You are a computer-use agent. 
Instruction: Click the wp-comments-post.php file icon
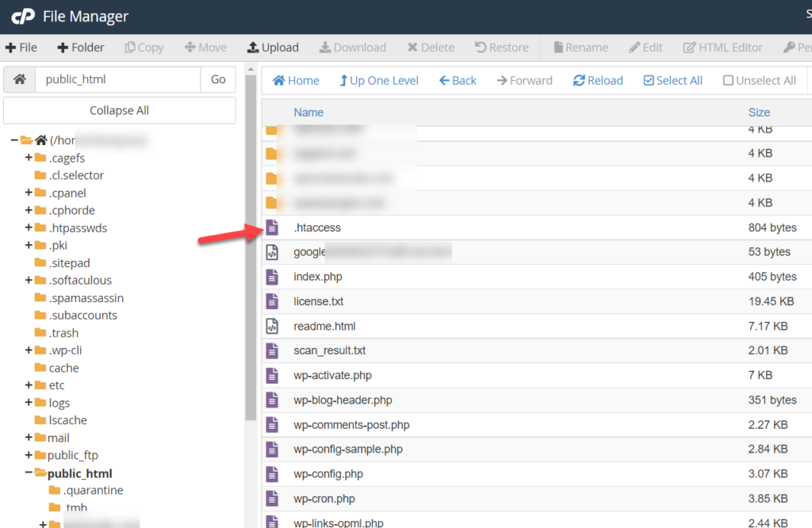(x=272, y=425)
